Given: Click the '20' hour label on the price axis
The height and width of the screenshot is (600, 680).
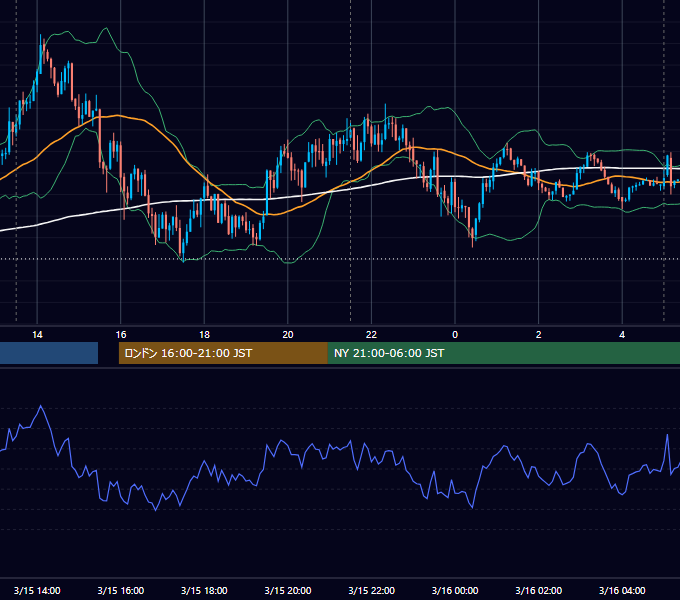Looking at the screenshot, I should (288, 335).
